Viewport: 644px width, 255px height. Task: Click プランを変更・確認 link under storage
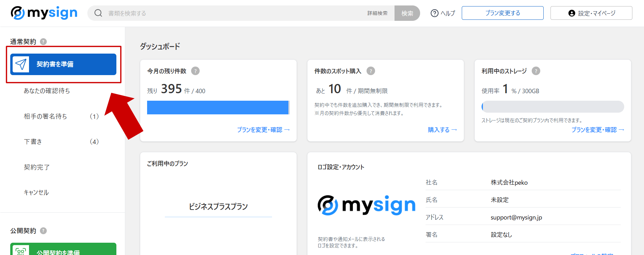[598, 130]
